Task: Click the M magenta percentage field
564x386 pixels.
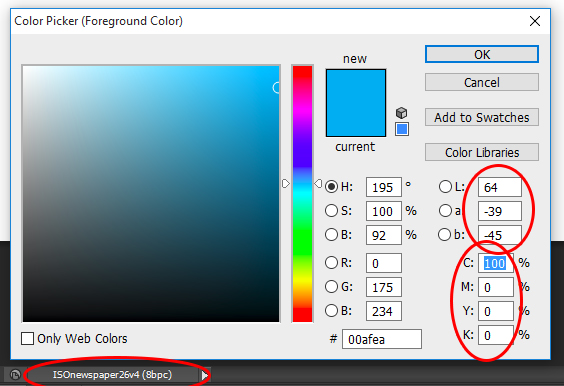Action: pos(496,287)
